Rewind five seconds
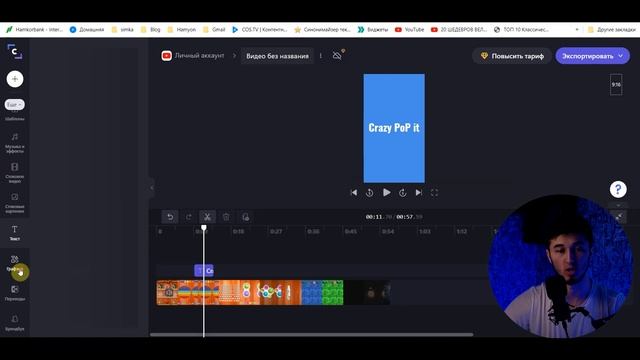 tap(369, 193)
